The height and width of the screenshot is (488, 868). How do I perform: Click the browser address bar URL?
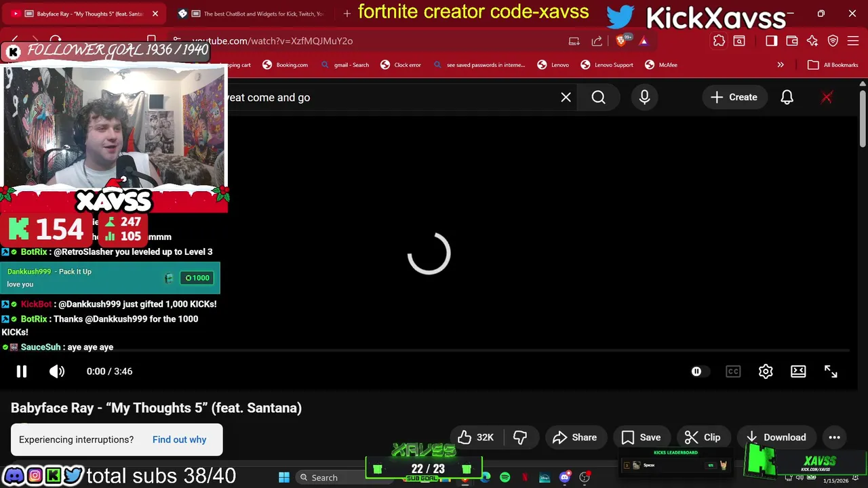[273, 41]
